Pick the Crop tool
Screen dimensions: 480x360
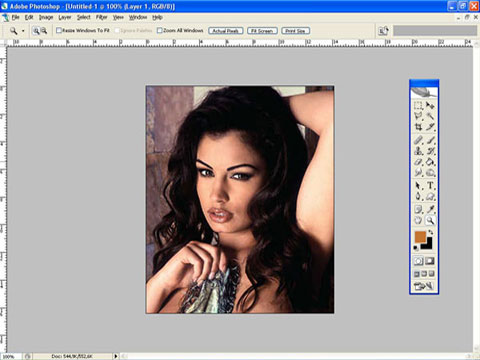pyautogui.click(x=418, y=127)
